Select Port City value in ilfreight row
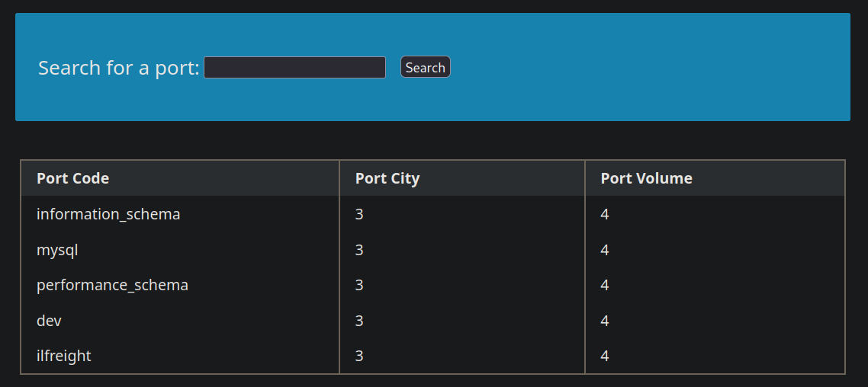This screenshot has width=868, height=387. coord(359,356)
